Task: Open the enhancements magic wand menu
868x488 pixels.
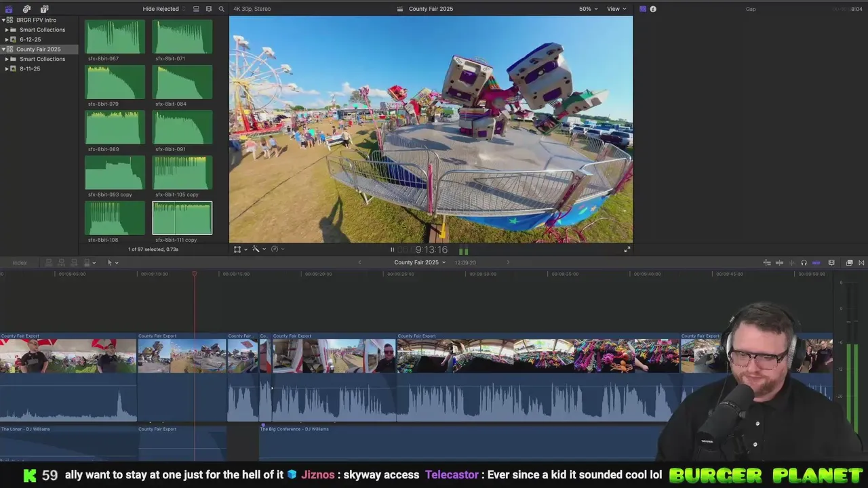Action: [x=256, y=249]
